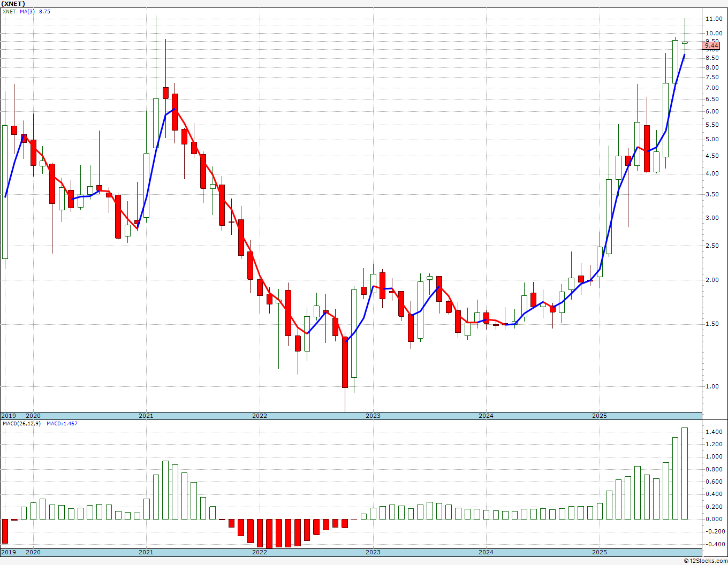Select the 2.50 price axis label
Viewport: 728px width, 565px height.
tap(712, 246)
